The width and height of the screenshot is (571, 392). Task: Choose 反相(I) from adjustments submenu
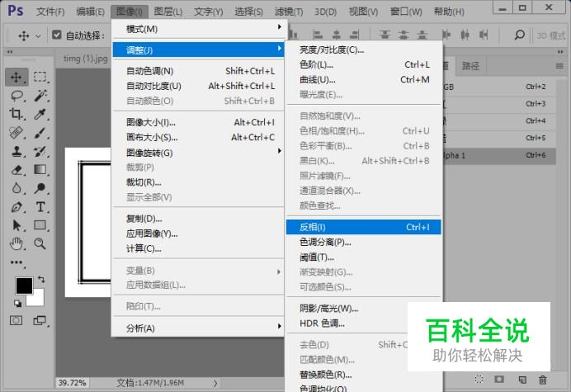[x=363, y=227]
